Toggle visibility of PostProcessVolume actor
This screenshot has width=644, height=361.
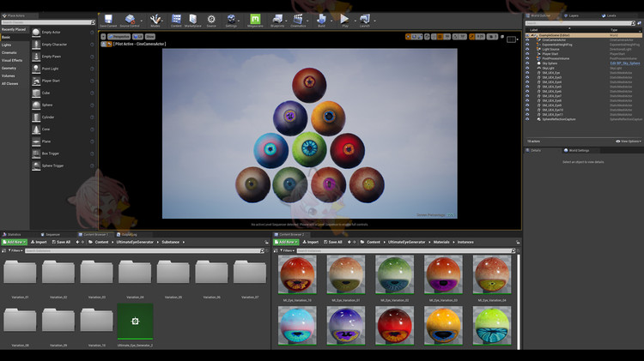point(527,58)
